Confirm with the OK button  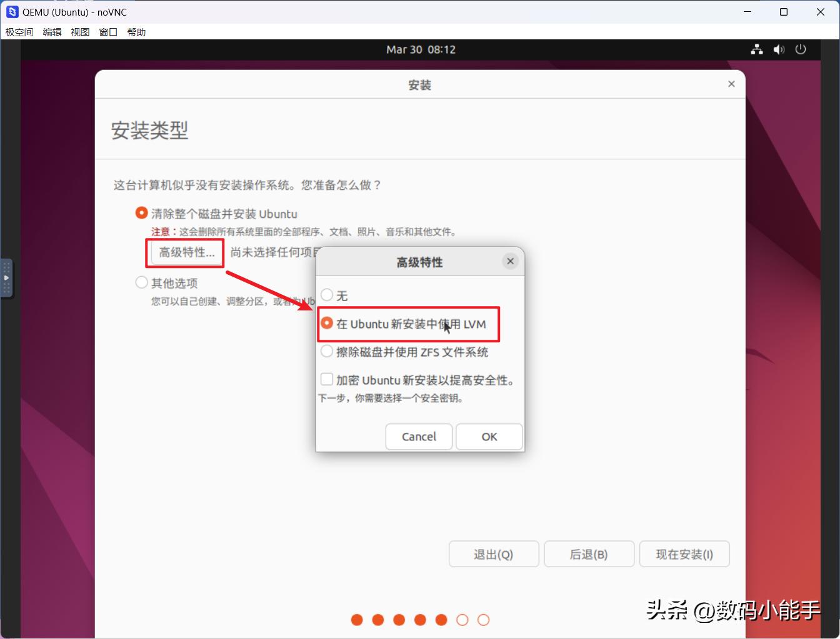(489, 437)
